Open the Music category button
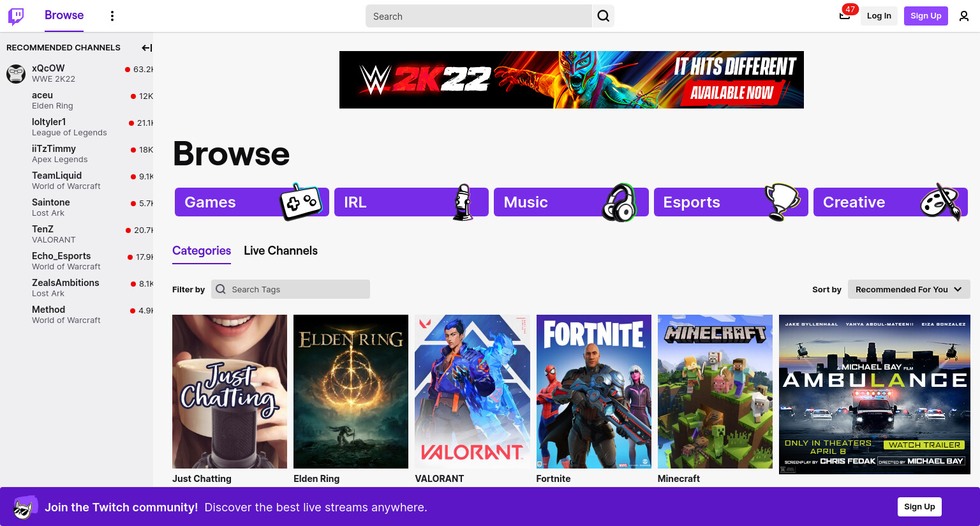 [571, 202]
